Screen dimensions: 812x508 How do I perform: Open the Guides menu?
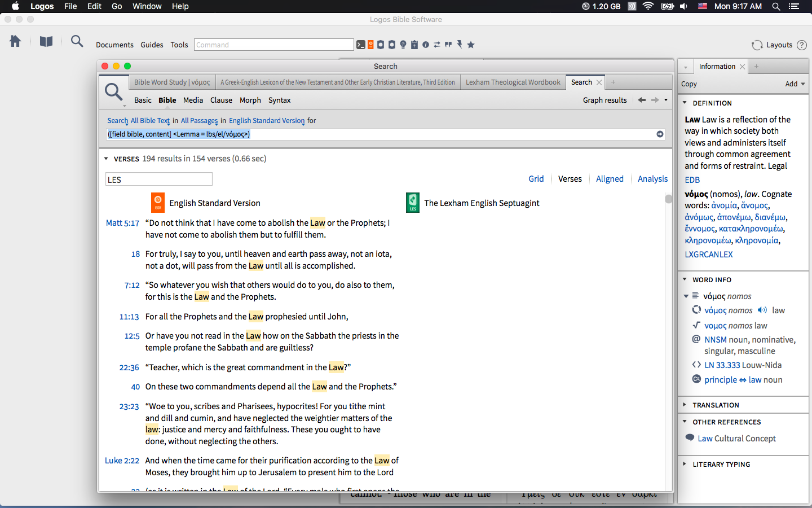pos(152,45)
